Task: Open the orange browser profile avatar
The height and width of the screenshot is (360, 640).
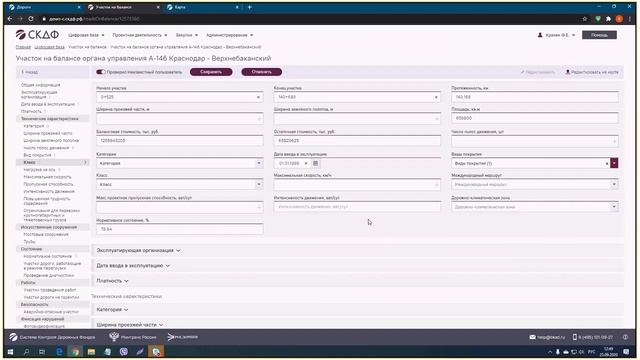Action: coord(619,19)
